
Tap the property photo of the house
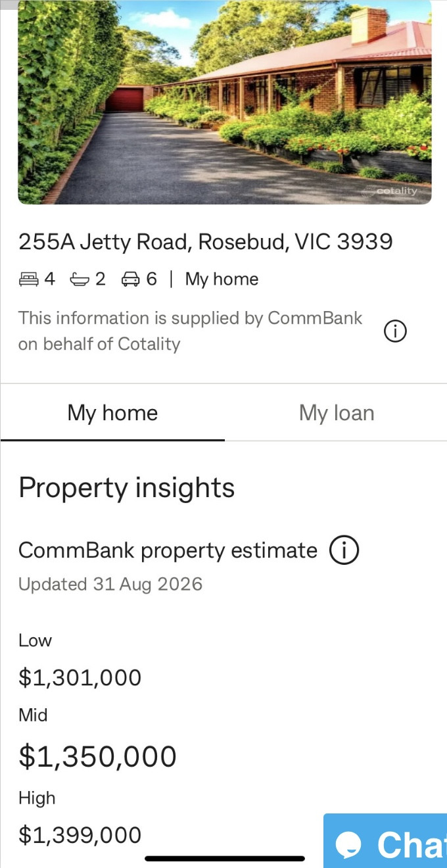coord(225,102)
